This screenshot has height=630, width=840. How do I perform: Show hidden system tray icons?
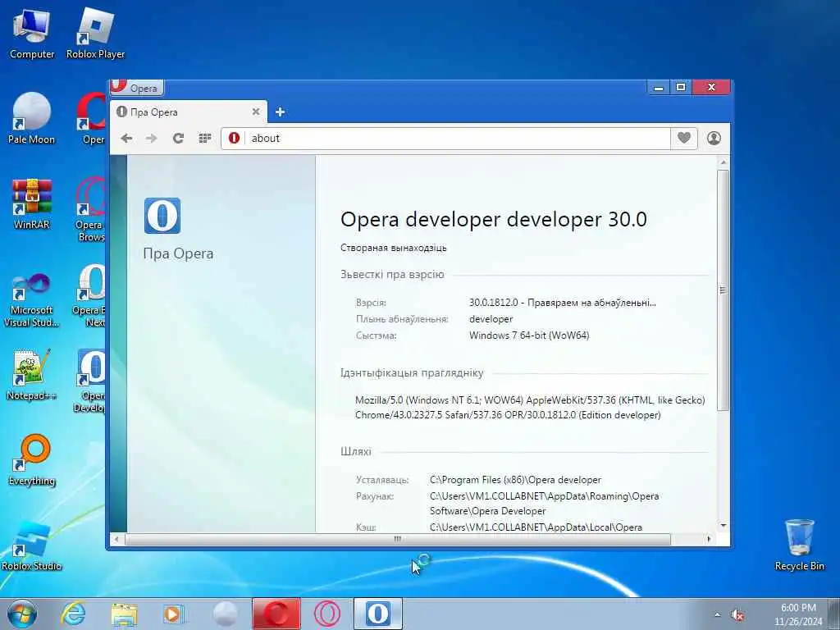[717, 615]
